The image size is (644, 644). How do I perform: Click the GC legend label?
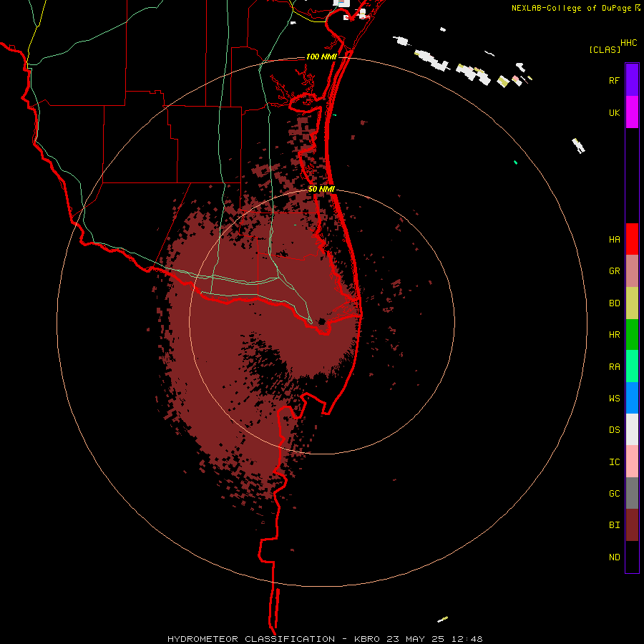pyautogui.click(x=614, y=493)
